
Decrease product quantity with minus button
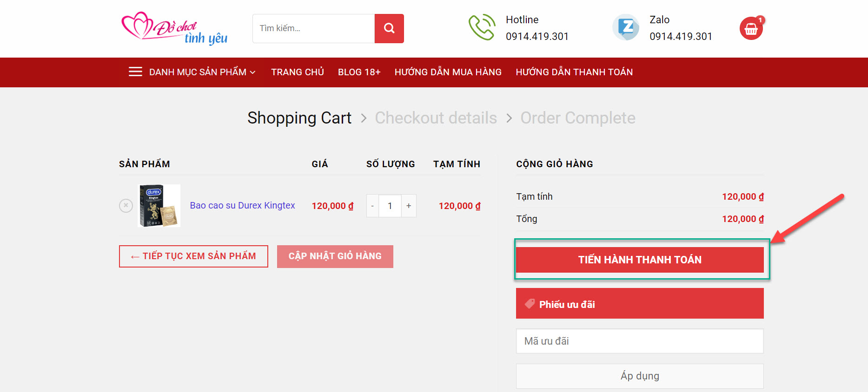point(372,206)
